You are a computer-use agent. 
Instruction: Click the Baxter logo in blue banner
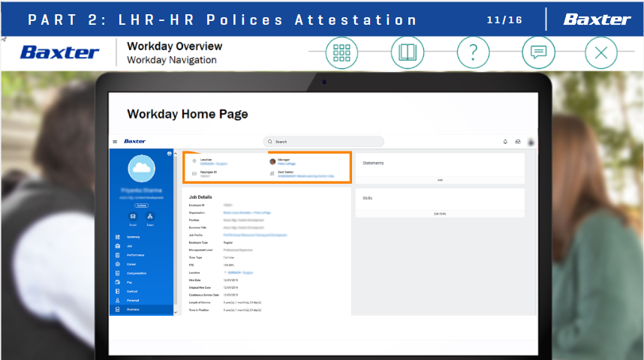click(597, 19)
